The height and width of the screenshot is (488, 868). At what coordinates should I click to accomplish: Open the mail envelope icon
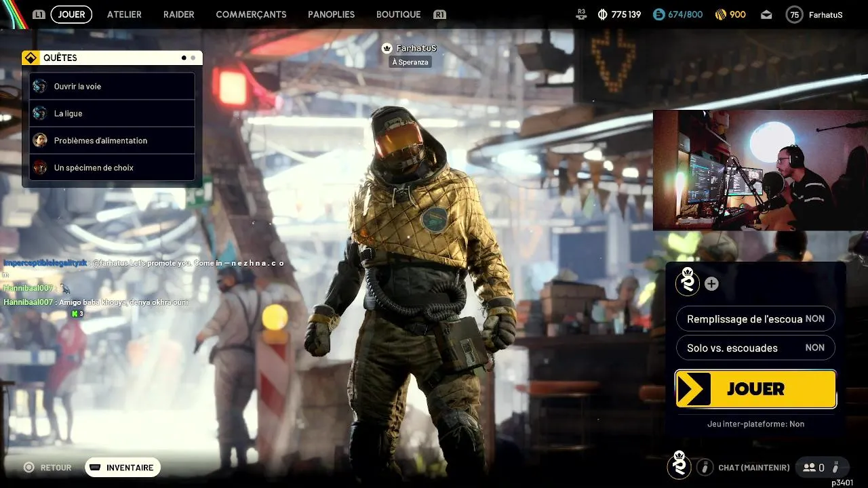click(766, 14)
